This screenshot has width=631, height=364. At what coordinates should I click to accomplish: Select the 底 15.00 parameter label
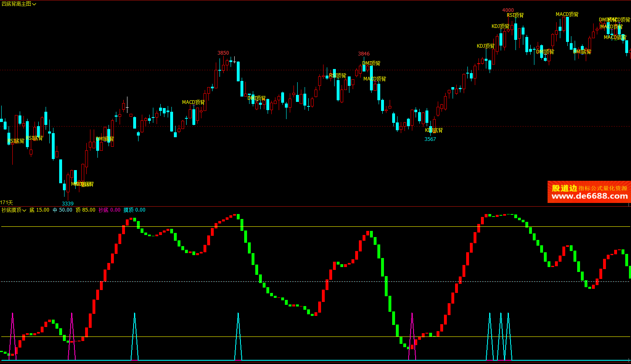[x=39, y=210]
